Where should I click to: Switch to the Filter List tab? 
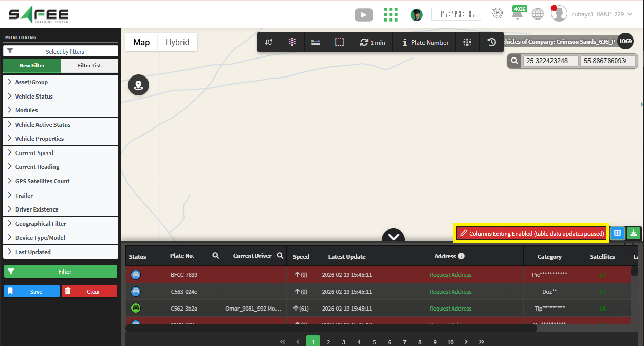point(89,66)
